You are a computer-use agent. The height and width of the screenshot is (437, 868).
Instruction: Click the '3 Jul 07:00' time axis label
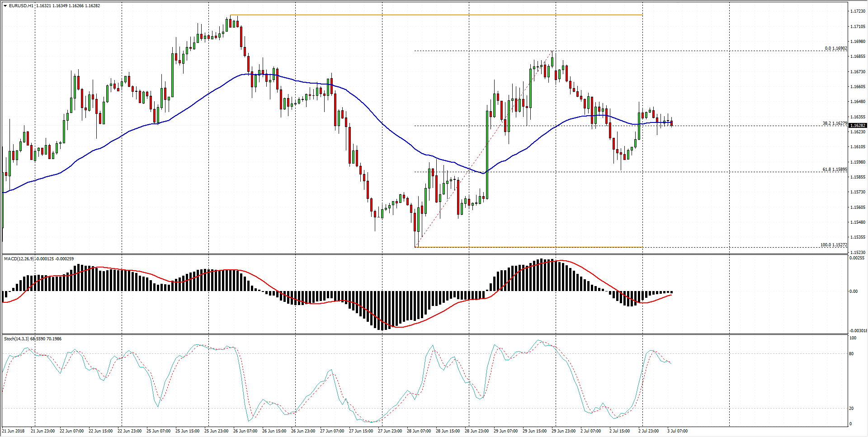click(677, 431)
